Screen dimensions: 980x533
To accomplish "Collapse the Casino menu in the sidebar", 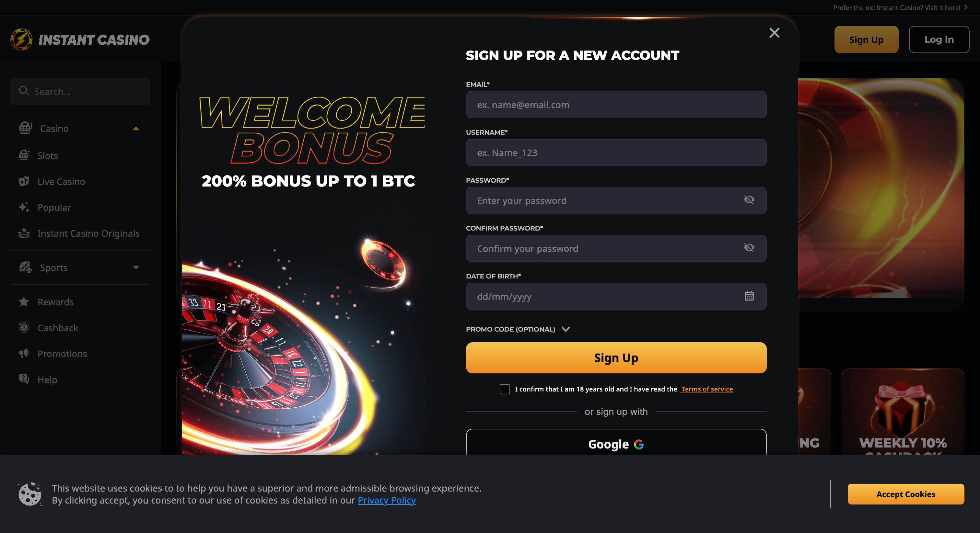I will (136, 128).
